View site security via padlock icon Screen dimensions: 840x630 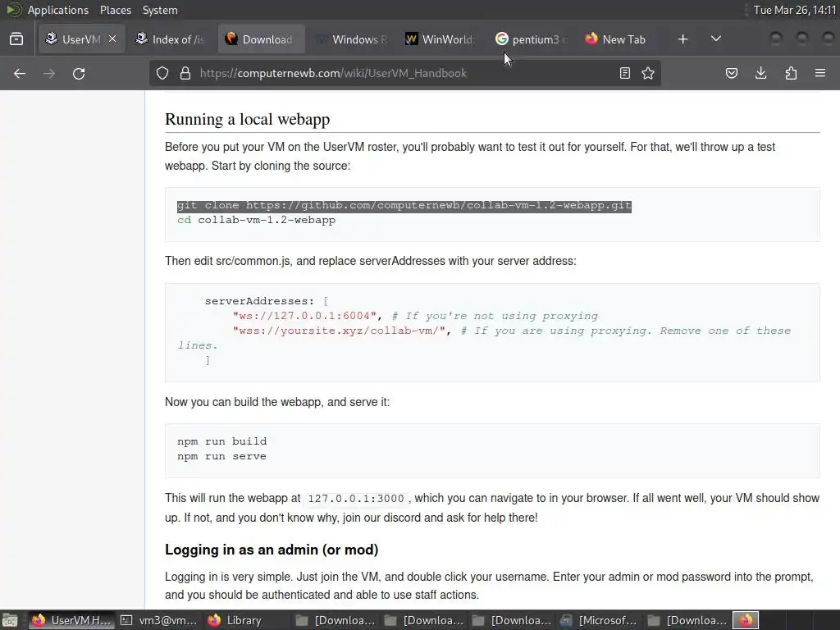pos(185,73)
